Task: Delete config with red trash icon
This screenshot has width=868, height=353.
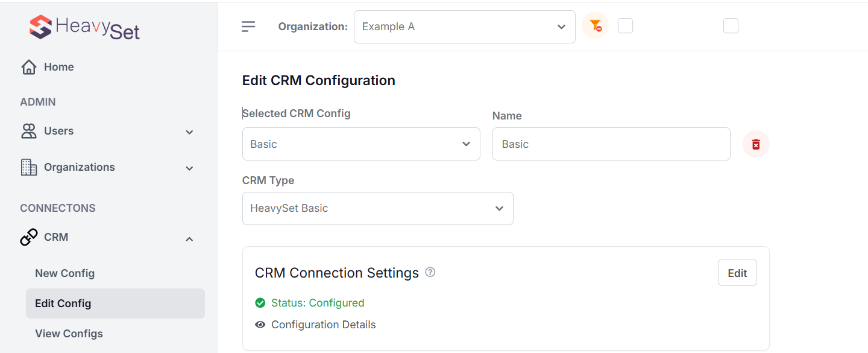Action: pyautogui.click(x=756, y=144)
